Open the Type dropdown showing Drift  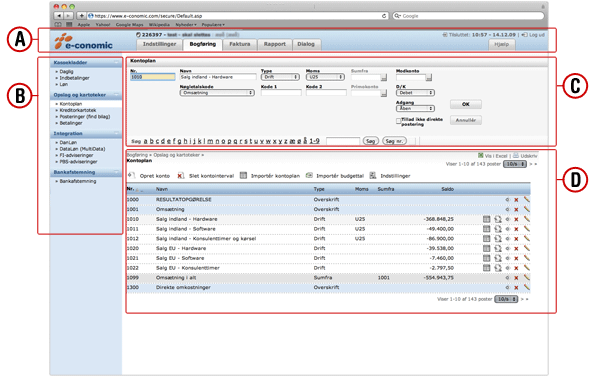tap(280, 77)
